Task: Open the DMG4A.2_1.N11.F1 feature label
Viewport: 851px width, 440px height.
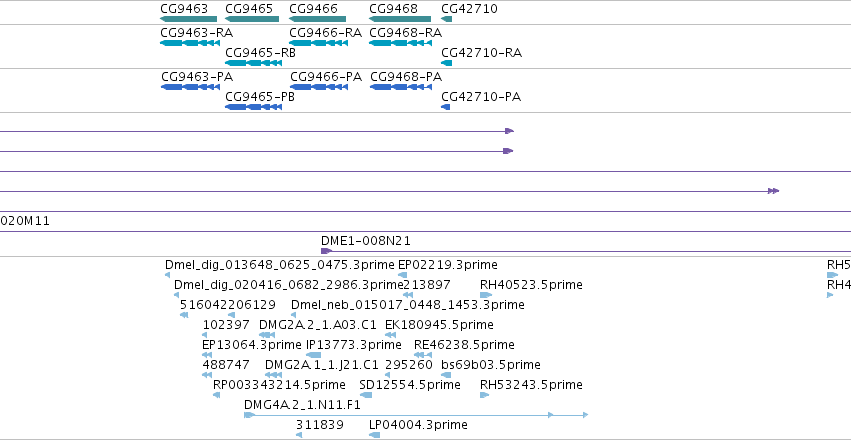Action: tap(302, 405)
